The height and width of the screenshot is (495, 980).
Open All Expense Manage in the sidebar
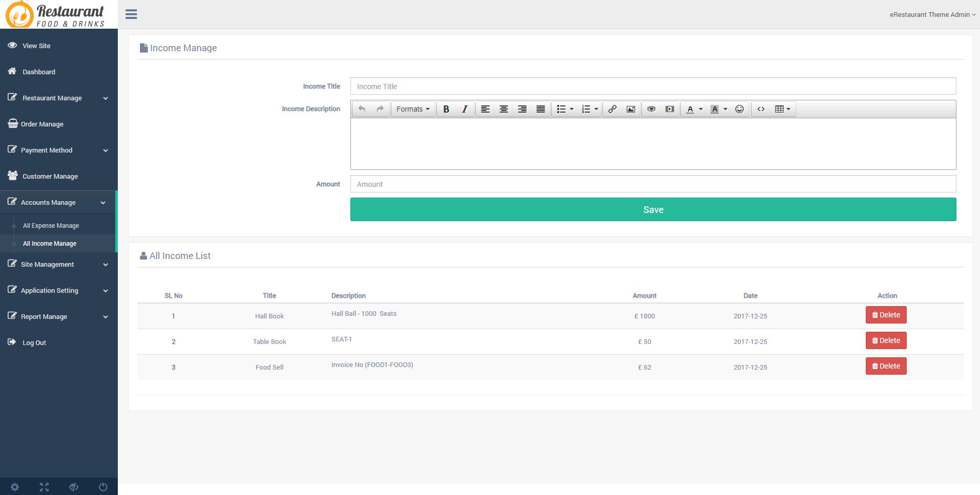51,225
